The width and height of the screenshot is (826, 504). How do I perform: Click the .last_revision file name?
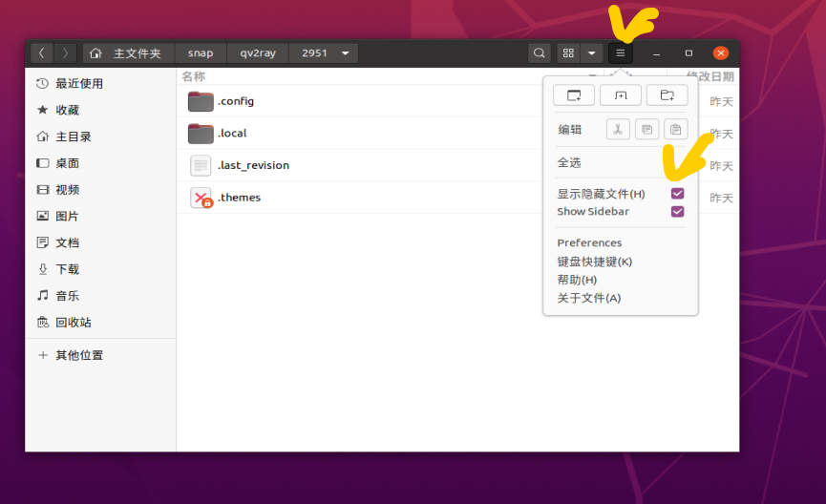coord(253,165)
